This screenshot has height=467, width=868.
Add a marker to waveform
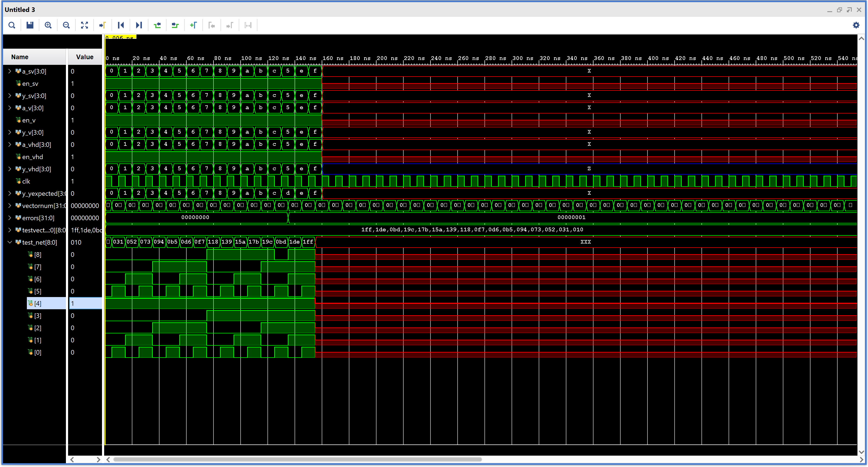(x=193, y=25)
